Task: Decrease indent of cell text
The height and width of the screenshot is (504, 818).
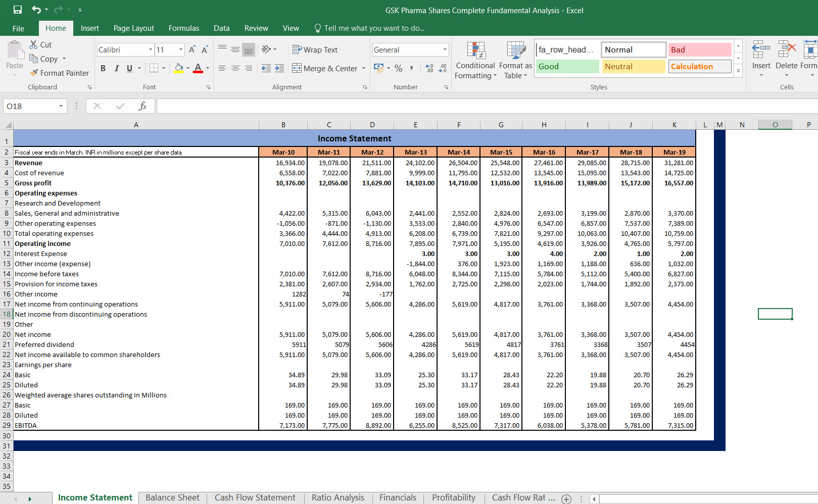Action: tap(266, 68)
